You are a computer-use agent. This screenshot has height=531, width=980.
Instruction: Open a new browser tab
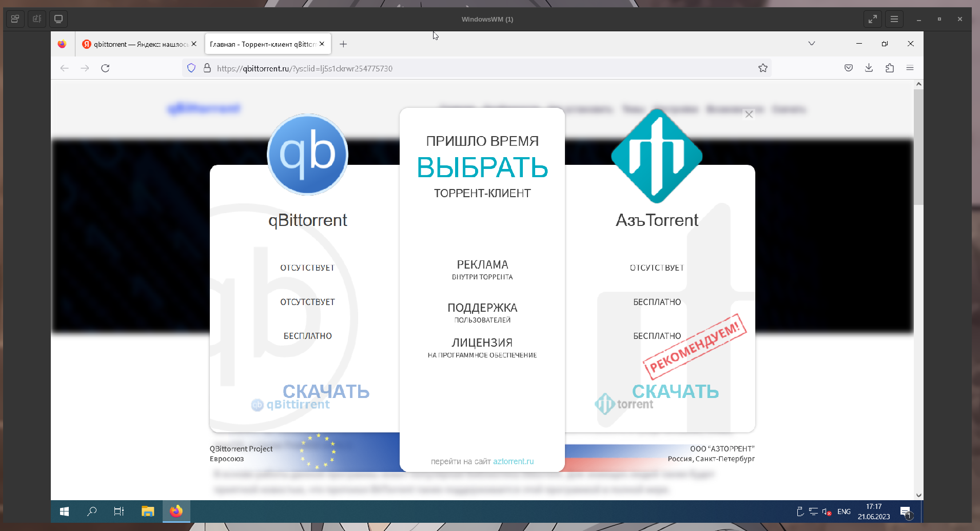pos(343,44)
